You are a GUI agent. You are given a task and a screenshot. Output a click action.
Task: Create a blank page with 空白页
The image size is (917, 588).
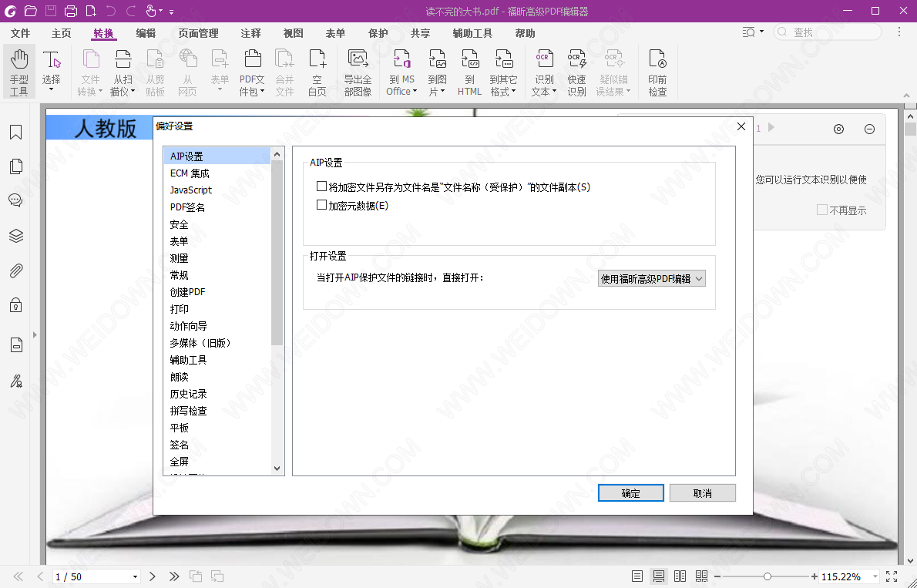coord(317,72)
